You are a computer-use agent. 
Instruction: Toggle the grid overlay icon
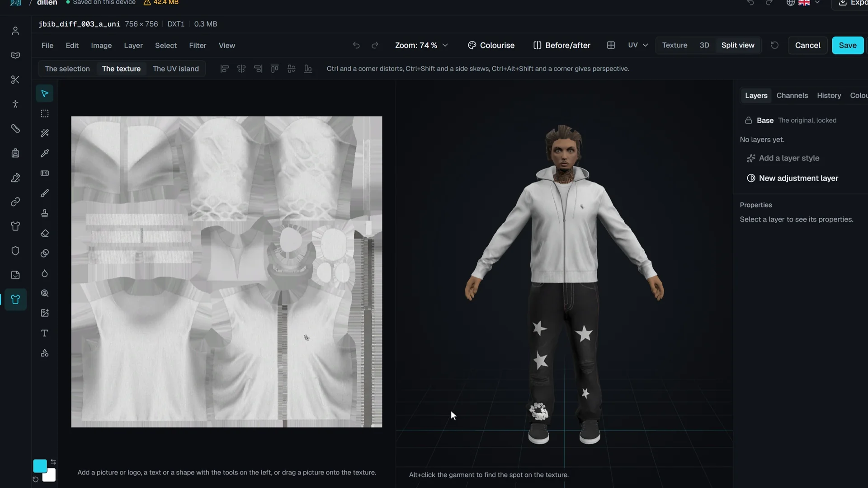(x=611, y=45)
